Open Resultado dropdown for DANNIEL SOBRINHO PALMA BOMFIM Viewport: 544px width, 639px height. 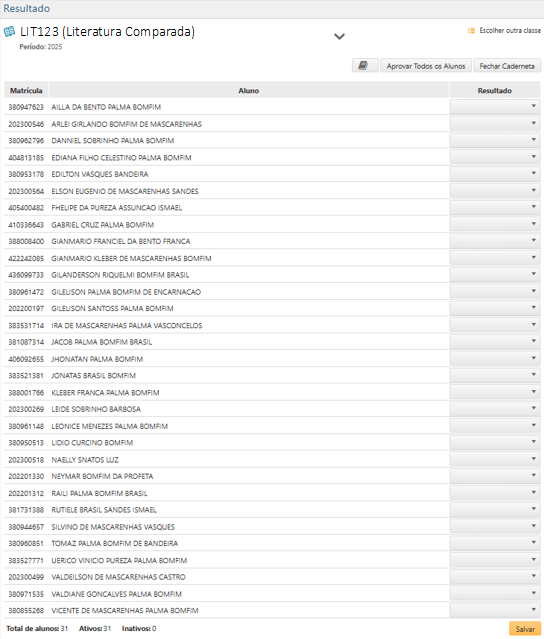pyautogui.click(x=495, y=140)
